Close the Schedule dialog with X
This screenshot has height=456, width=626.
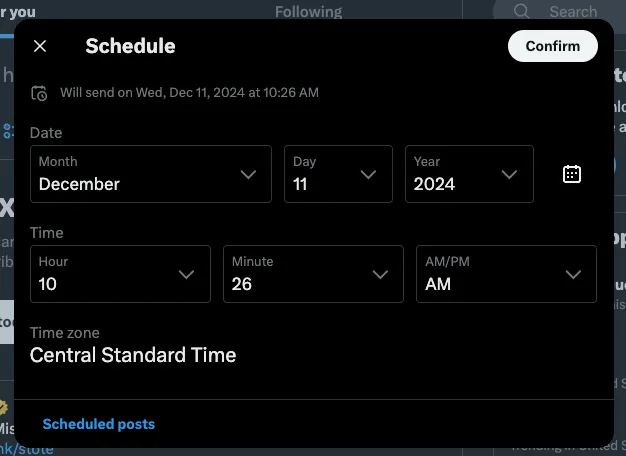40,46
